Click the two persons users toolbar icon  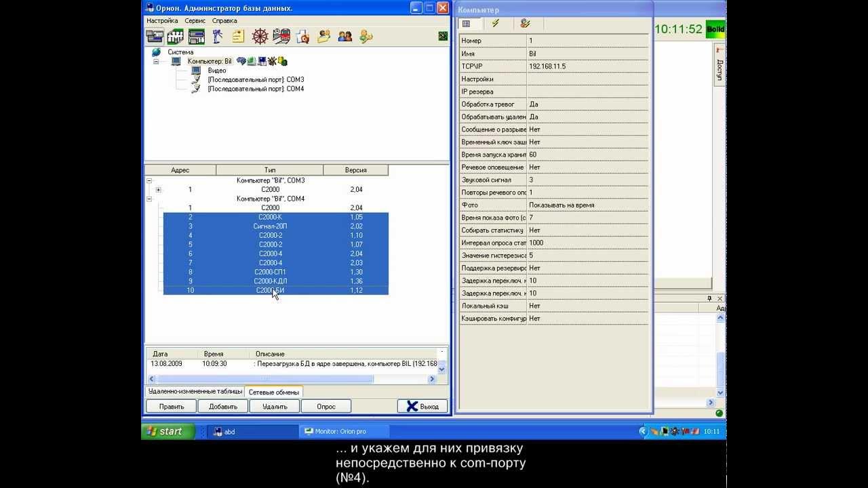(x=345, y=37)
